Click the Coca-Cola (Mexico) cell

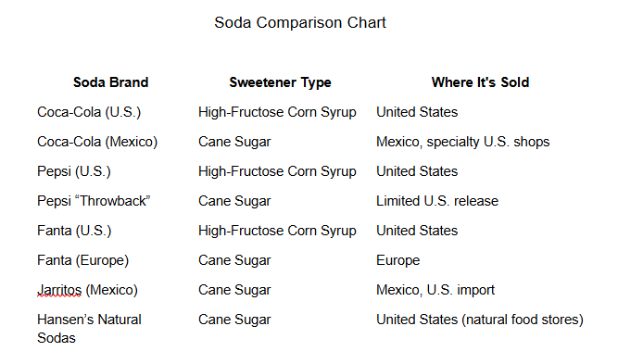coord(97,142)
